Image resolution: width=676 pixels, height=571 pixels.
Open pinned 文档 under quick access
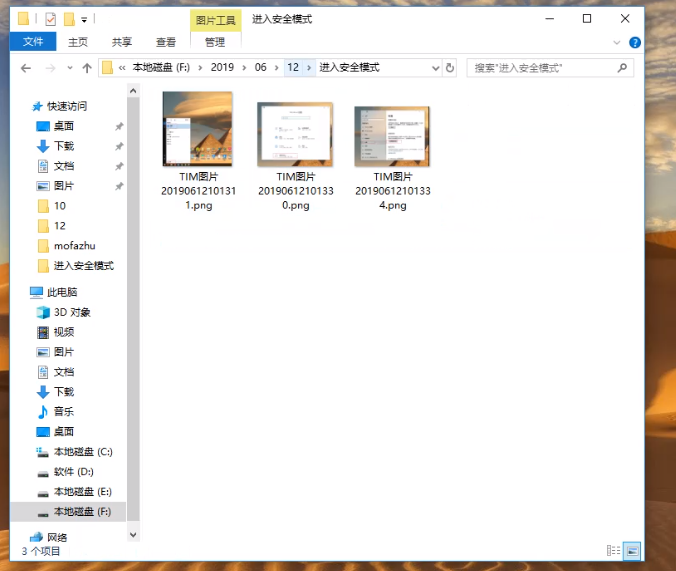(x=63, y=166)
